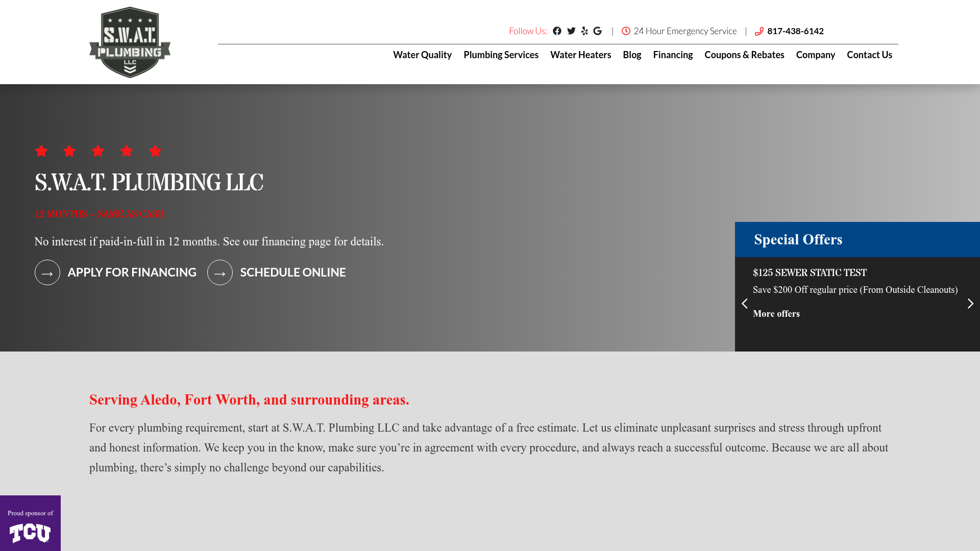Click the S.W.A.T. Plumbing logo
The width and height of the screenshot is (980, 551).
(x=130, y=42)
